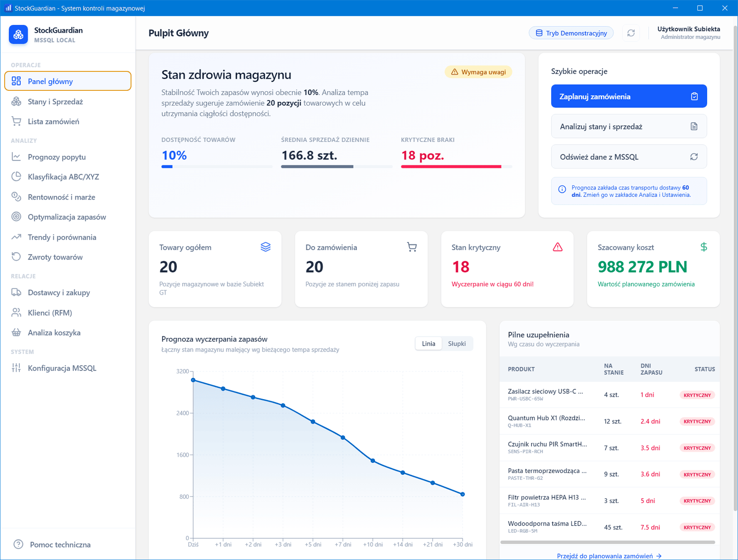Click the refresh icon in the header
Image resolution: width=738 pixels, height=560 pixels.
point(631,33)
